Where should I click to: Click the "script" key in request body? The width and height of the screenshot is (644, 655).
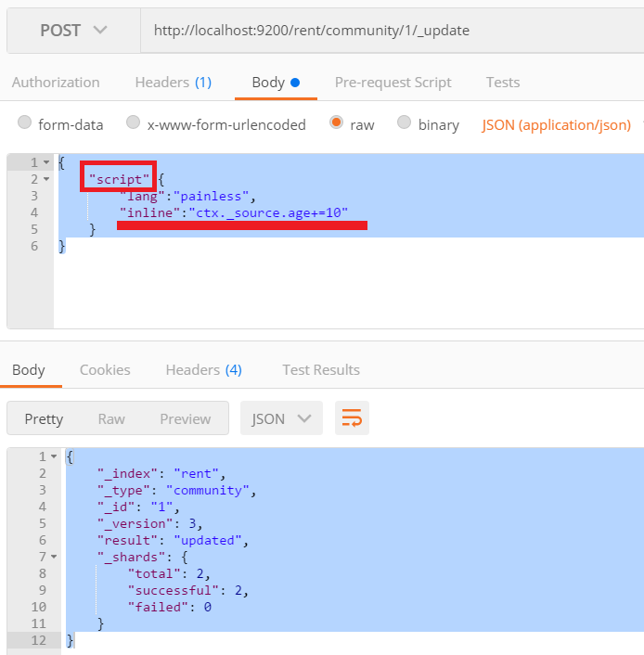119,179
